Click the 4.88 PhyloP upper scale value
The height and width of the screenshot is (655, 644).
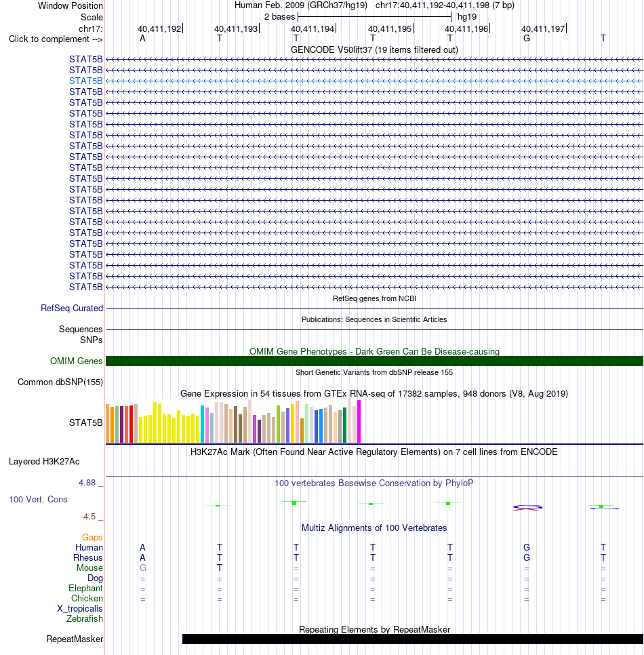(87, 483)
